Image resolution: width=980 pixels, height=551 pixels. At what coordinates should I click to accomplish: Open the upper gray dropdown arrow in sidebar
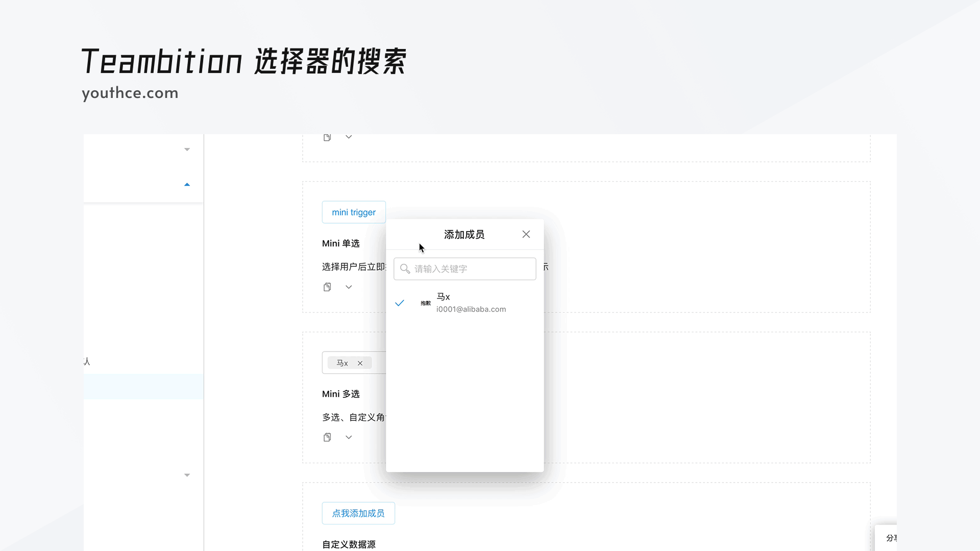point(187,149)
